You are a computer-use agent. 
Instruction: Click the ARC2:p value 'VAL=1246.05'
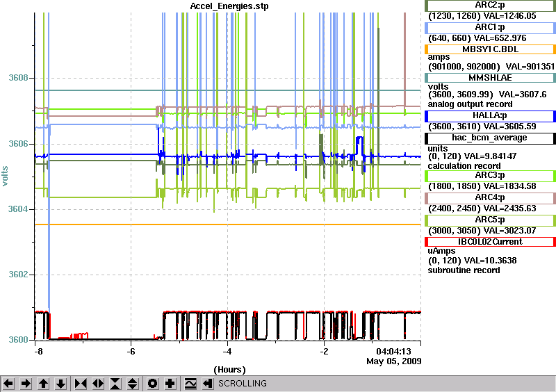510,16
